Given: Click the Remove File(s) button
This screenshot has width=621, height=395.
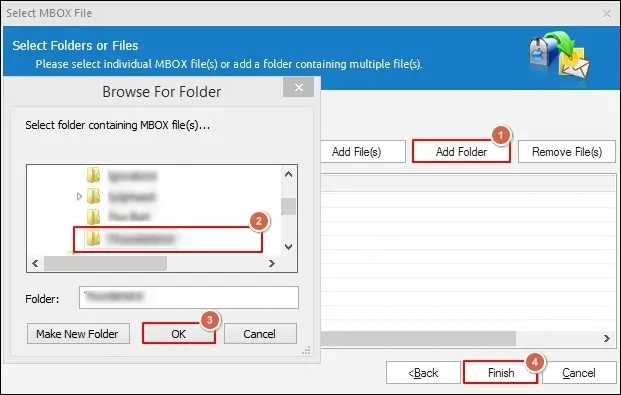Looking at the screenshot, I should [x=567, y=151].
